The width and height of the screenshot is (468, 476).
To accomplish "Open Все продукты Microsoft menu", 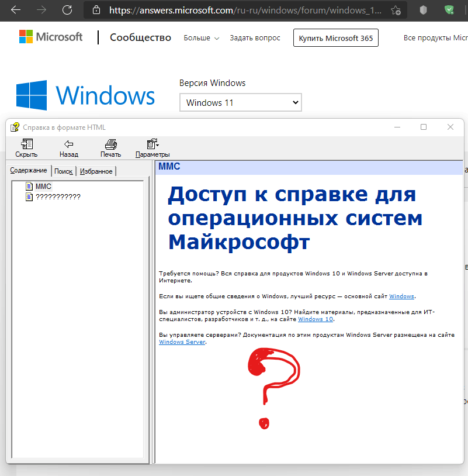I will click(x=435, y=38).
